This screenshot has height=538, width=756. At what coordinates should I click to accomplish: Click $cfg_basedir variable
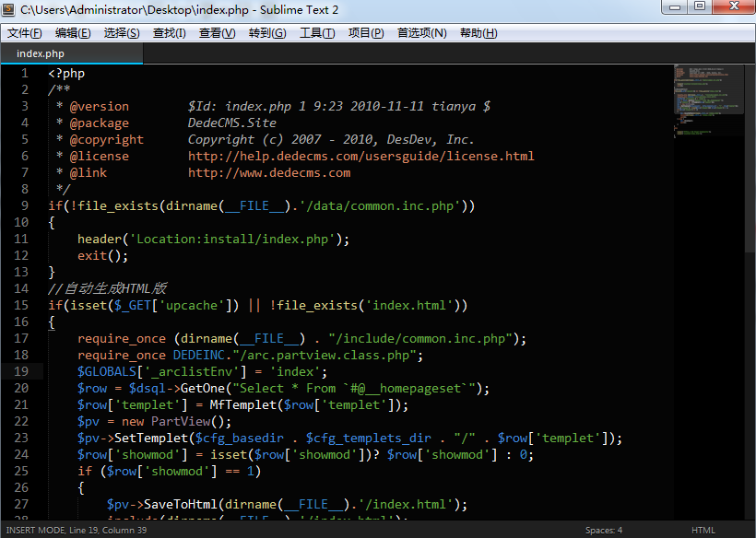coord(240,439)
